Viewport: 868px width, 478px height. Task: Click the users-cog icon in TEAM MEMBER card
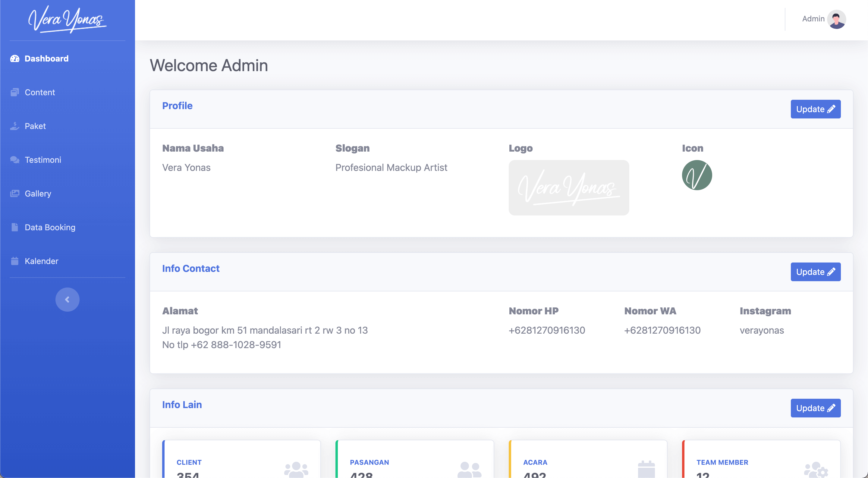tap(816, 470)
